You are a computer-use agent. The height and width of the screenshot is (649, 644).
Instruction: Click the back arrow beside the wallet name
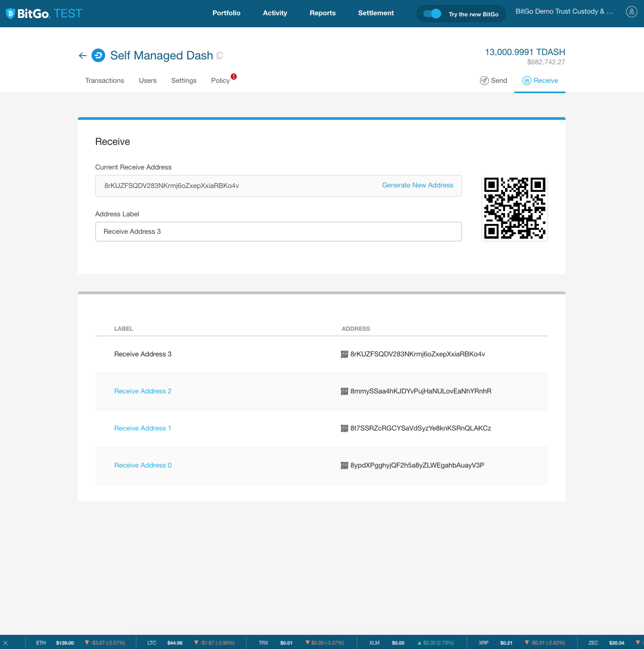(83, 56)
